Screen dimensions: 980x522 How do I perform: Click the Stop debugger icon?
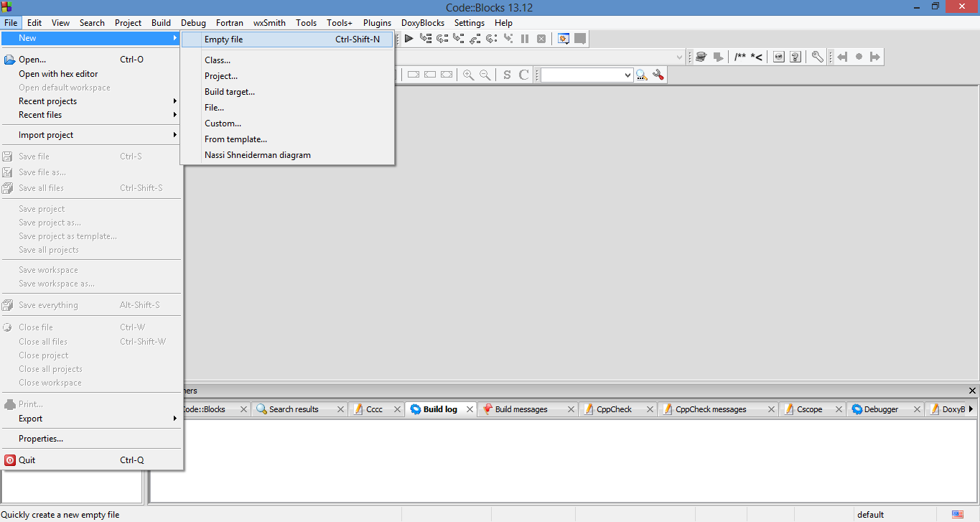[x=541, y=39]
